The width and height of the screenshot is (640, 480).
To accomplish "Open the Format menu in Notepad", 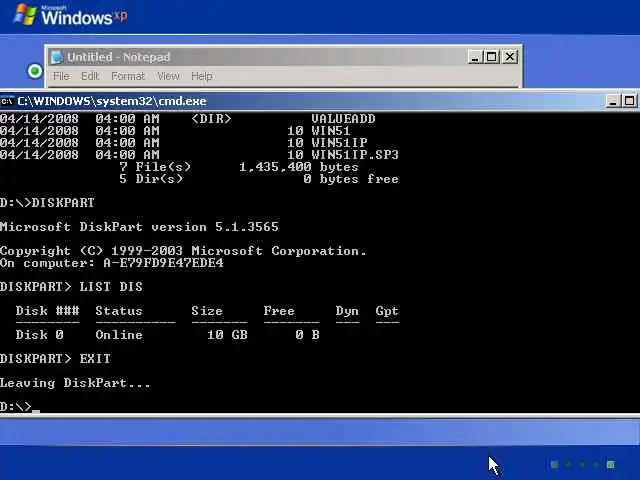I will pos(128,76).
